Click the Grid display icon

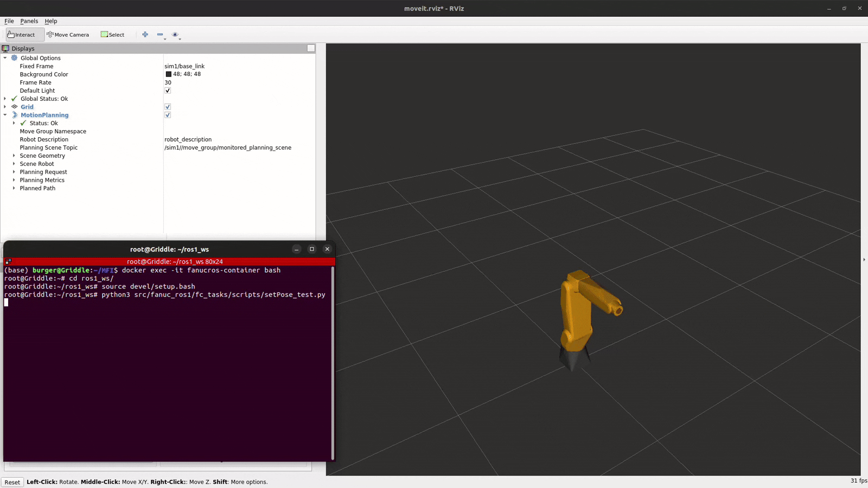(15, 107)
